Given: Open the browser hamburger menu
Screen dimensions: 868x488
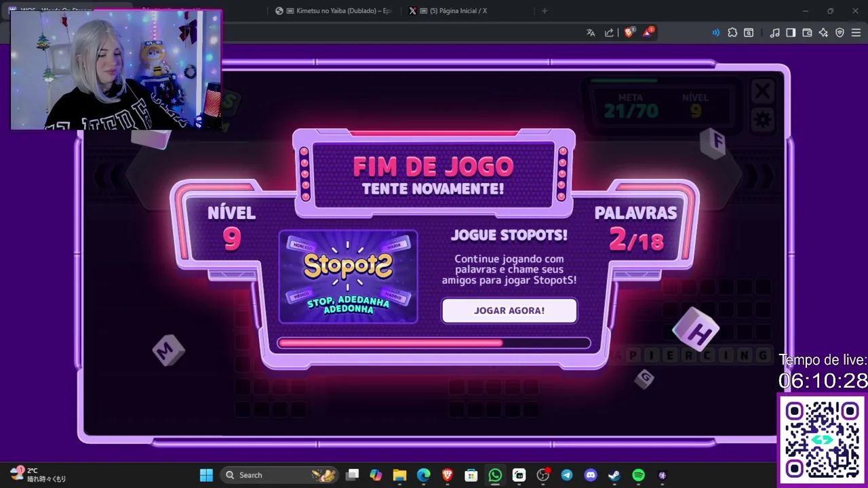Looking at the screenshot, I should [x=856, y=33].
